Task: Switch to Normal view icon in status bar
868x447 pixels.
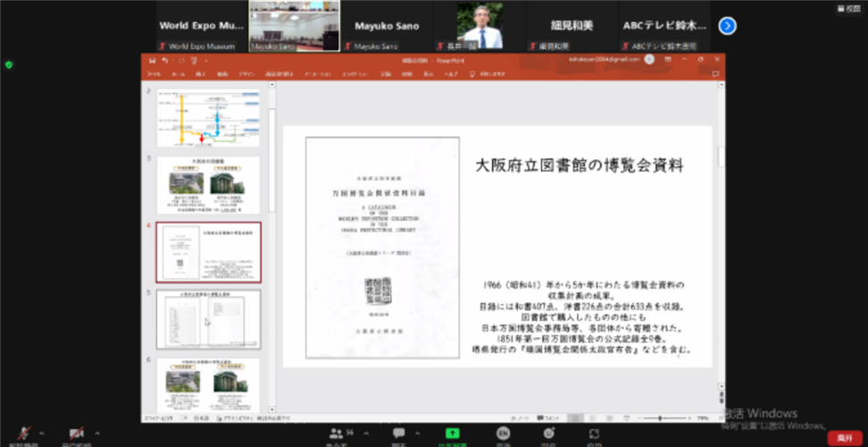Action: [x=574, y=418]
